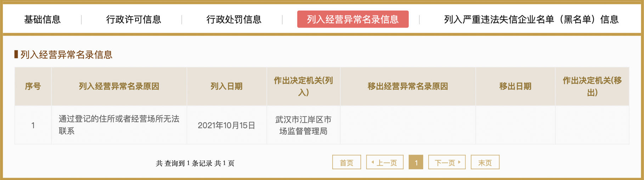Click the highlighted 列入经营异常名录信息 tab
The width and height of the screenshot is (644, 180).
[x=352, y=19]
